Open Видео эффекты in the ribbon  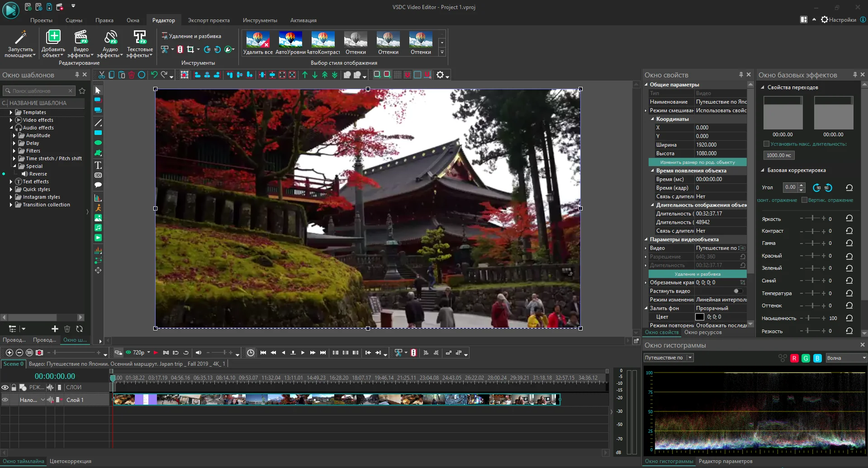[81, 44]
